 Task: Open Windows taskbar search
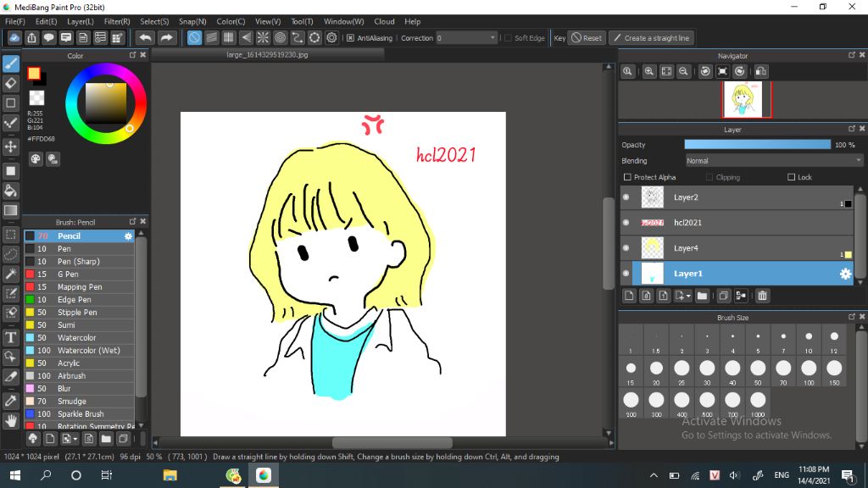(46, 475)
